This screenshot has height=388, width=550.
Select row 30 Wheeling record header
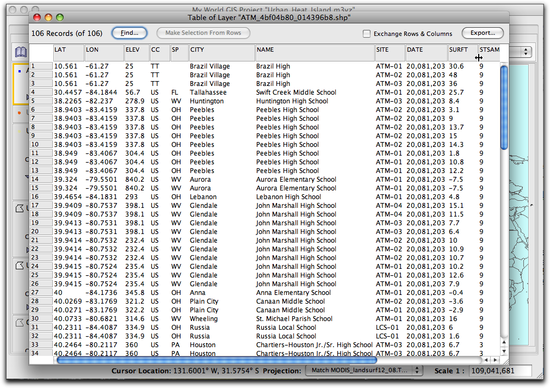click(41, 319)
